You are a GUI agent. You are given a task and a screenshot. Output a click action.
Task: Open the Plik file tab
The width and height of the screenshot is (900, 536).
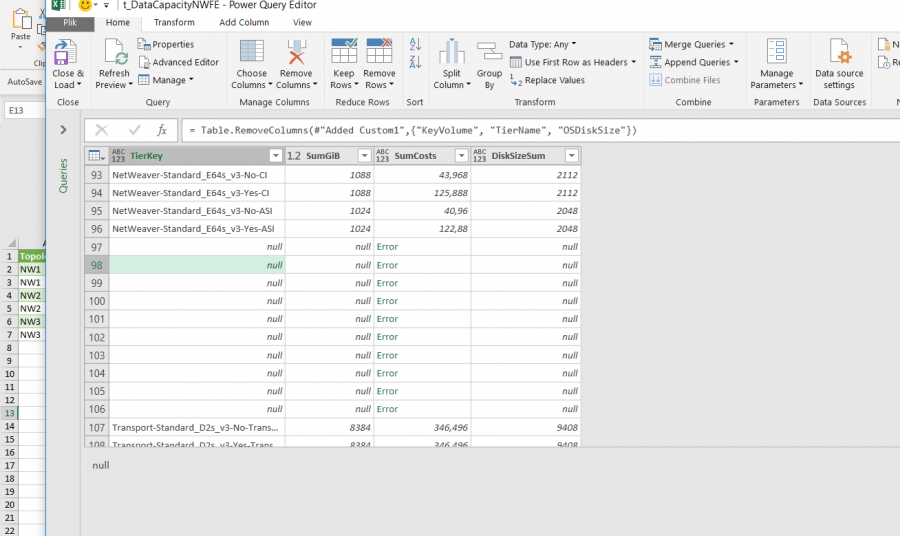click(x=70, y=22)
